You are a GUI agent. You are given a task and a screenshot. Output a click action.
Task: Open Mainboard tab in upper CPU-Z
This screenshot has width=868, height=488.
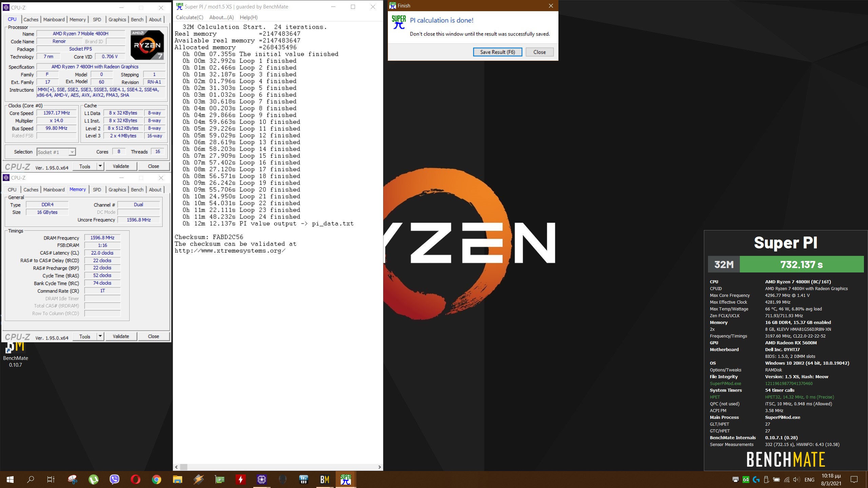click(x=54, y=19)
